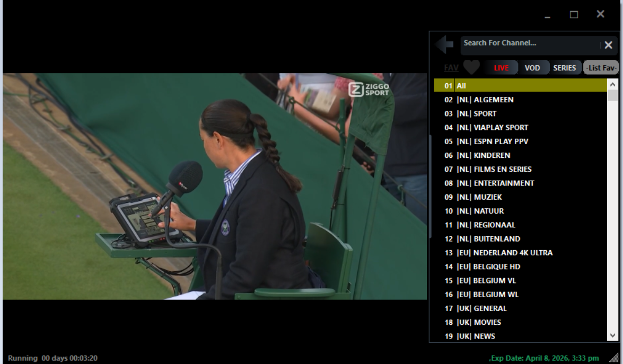Click the scrollbar up arrow
This screenshot has width=623, height=364.
coord(613,84)
